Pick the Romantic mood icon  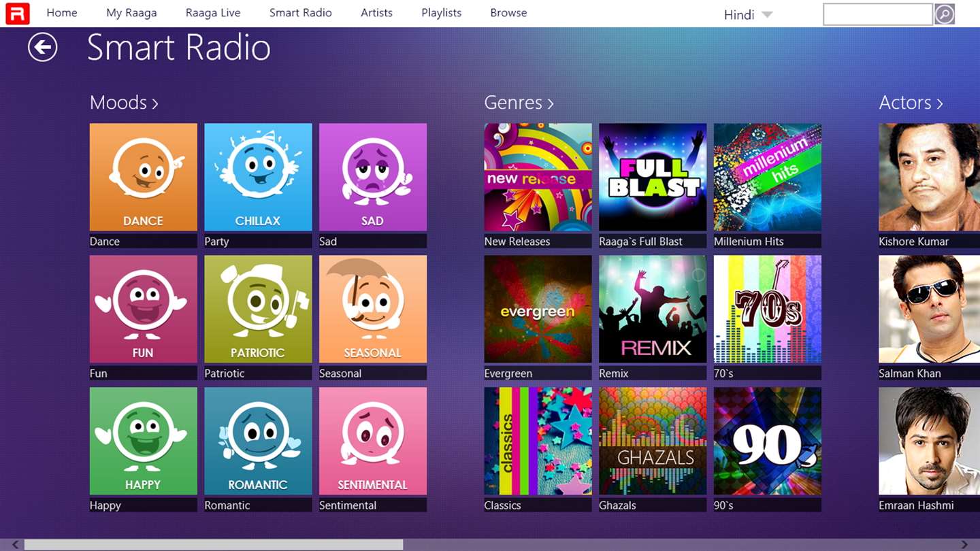pyautogui.click(x=258, y=441)
